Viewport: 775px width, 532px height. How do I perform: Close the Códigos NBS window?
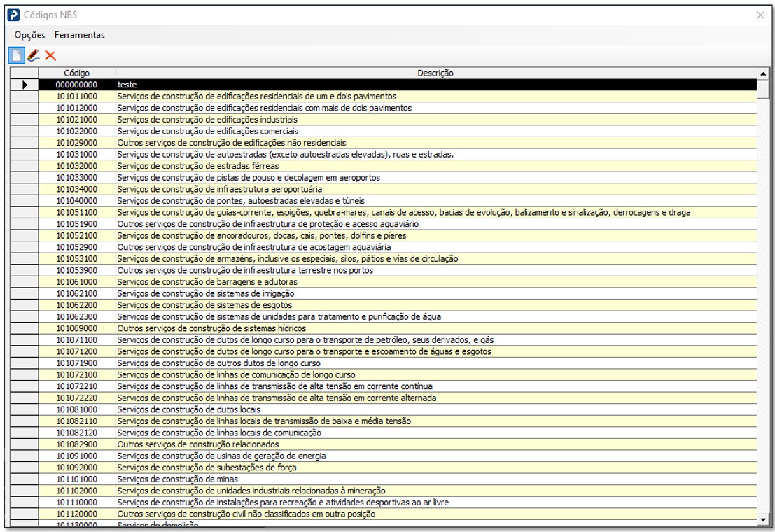tap(760, 15)
